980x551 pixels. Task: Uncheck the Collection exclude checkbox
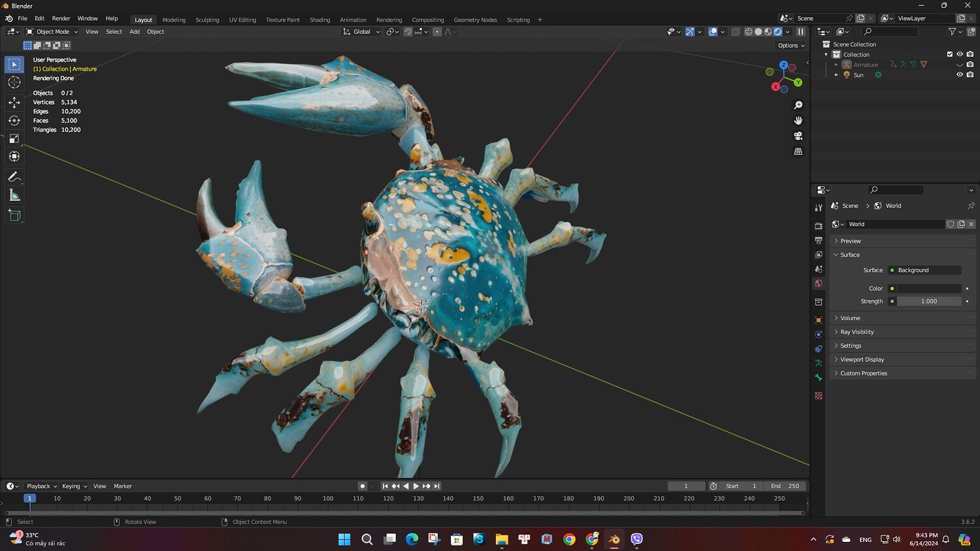950,54
